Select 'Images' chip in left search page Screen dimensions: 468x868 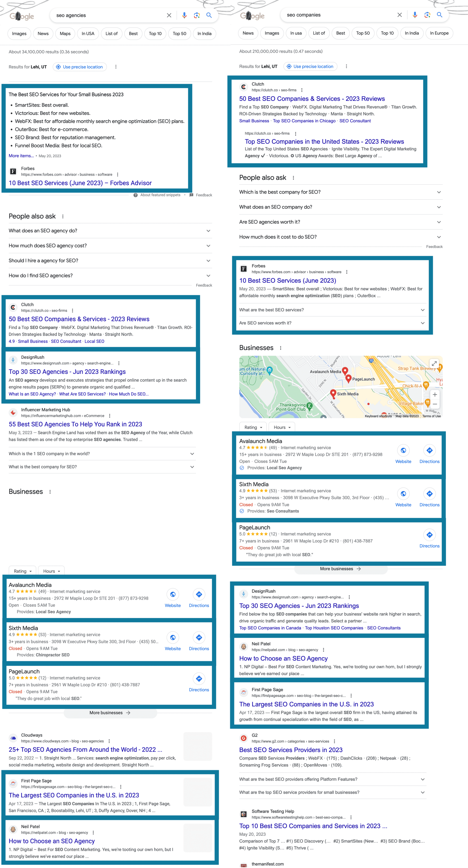point(19,34)
